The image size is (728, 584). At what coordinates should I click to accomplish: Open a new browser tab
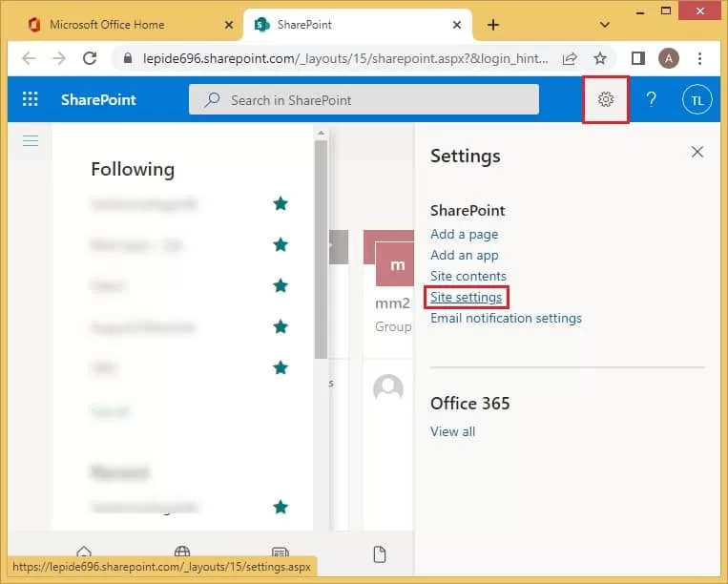point(493,24)
